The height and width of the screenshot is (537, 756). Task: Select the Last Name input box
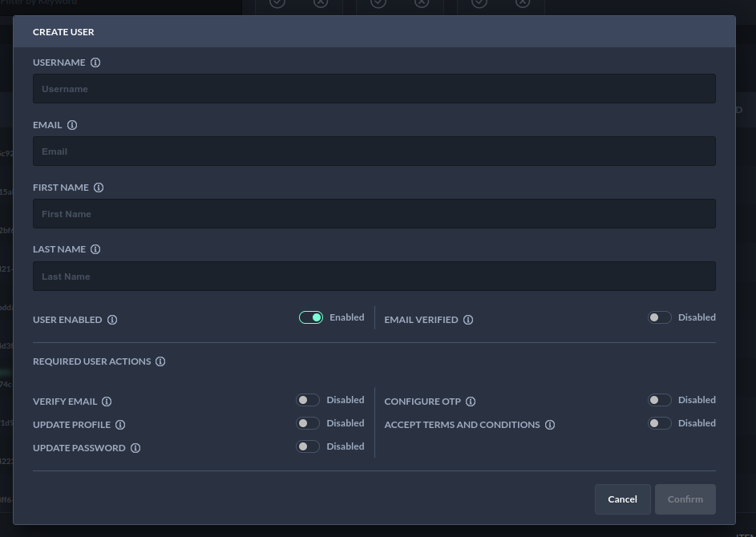[x=374, y=277]
